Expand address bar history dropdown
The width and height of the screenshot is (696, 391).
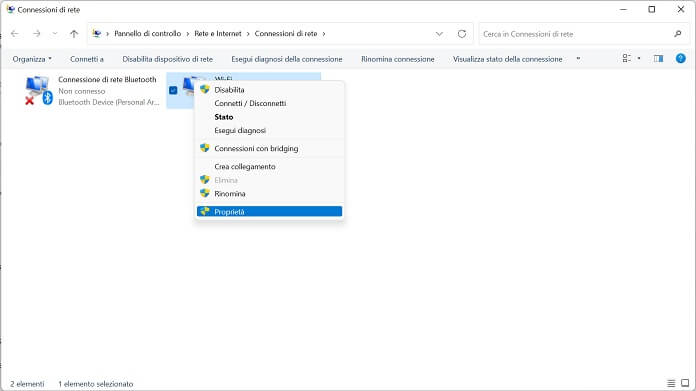click(x=439, y=34)
